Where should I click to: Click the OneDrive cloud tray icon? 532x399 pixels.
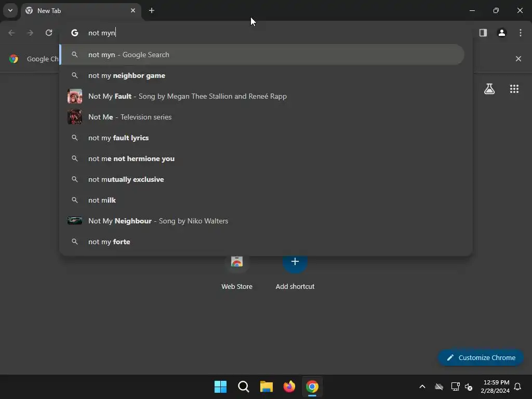(439, 387)
